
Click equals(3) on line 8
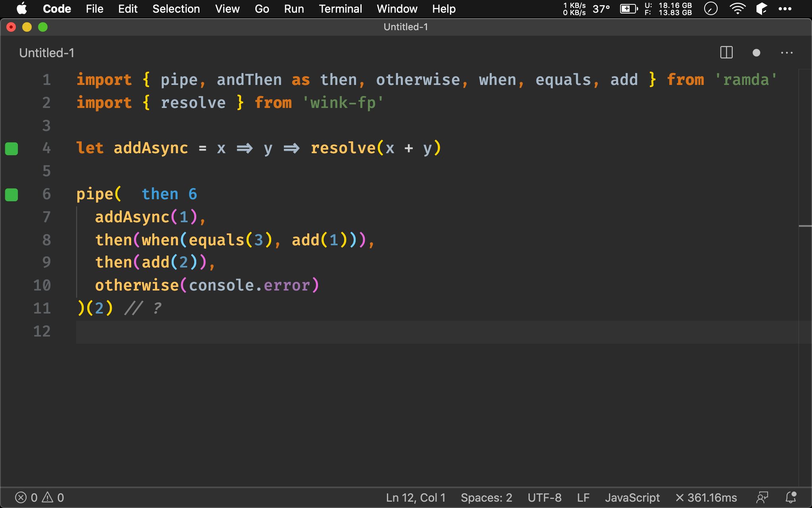(x=230, y=240)
